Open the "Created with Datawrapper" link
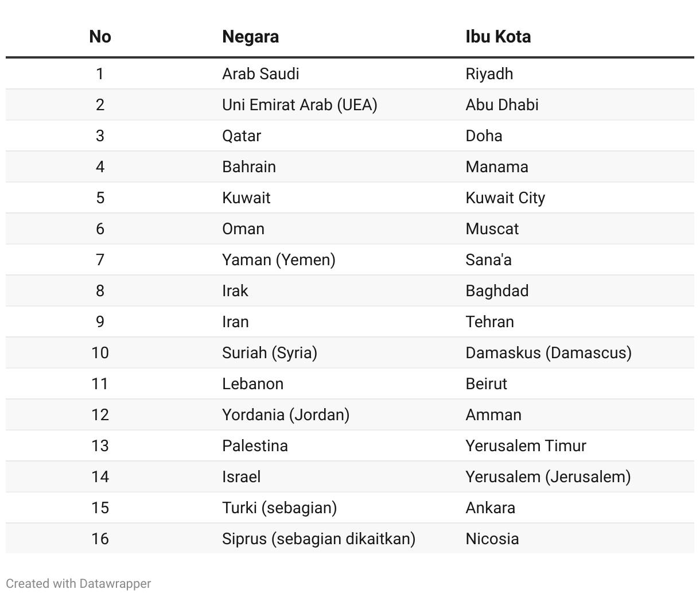700x597 pixels. tap(79, 584)
